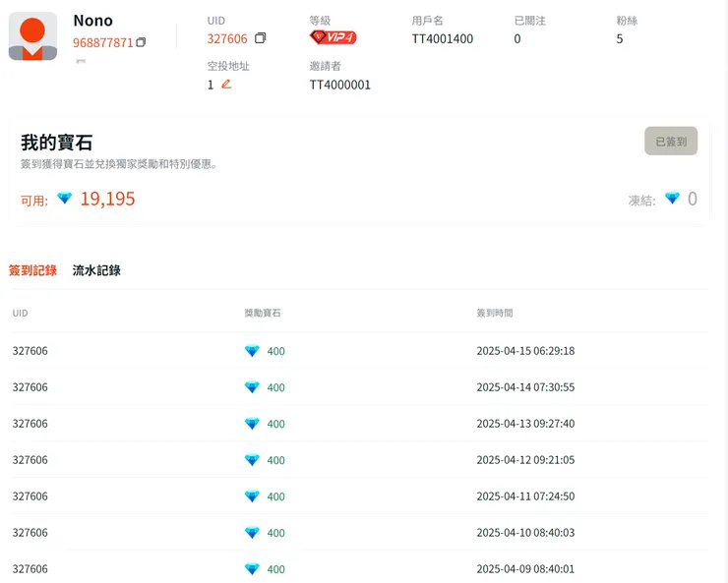Image resolution: width=728 pixels, height=583 pixels.
Task: Click diamond icon in 2025-04-09 row
Action: tap(252, 569)
